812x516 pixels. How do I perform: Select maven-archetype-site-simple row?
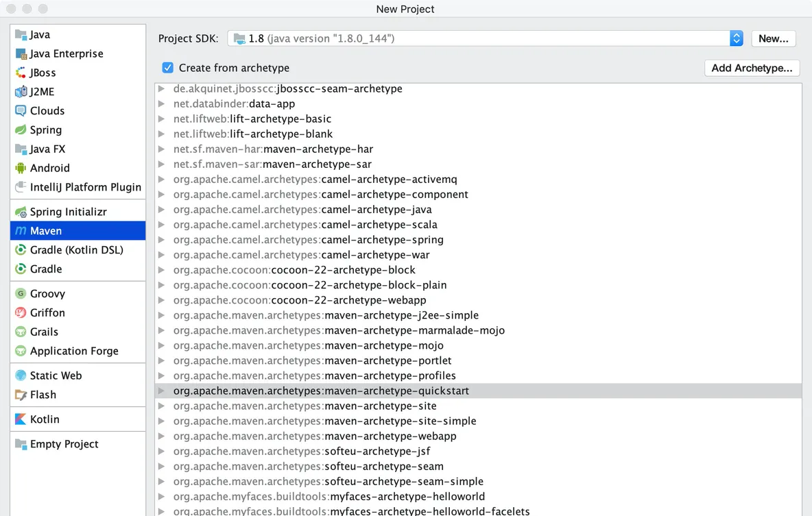pos(478,421)
